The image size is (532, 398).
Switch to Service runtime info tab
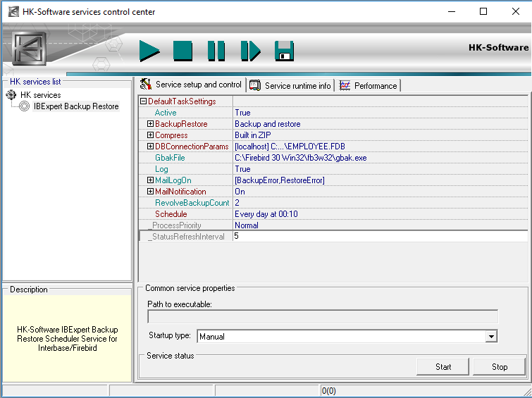pos(290,85)
